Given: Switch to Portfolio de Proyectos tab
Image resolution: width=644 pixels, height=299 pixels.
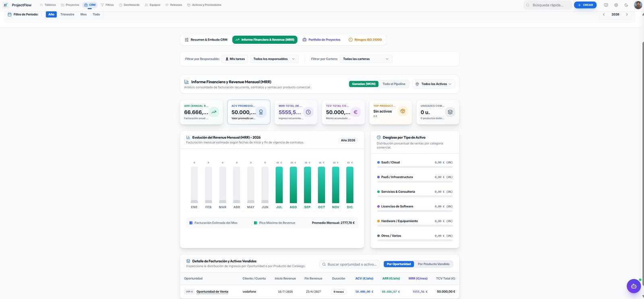Looking at the screenshot, I should coord(321,40).
